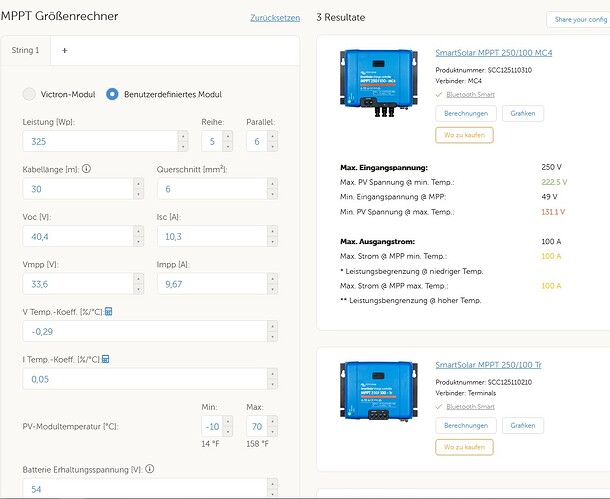This screenshot has height=499, width=610.
Task: Focus the Batterie Erhaltungsspannung field
Action: pos(145,488)
